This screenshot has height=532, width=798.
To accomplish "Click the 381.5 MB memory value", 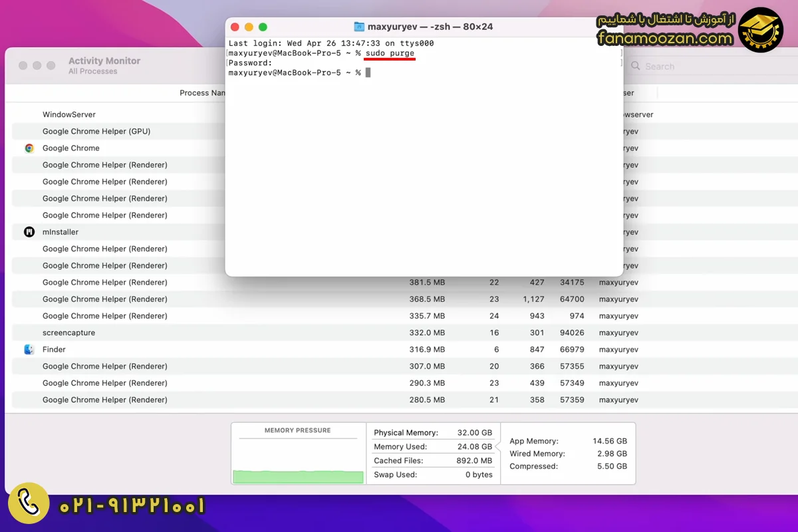I will pos(427,283).
